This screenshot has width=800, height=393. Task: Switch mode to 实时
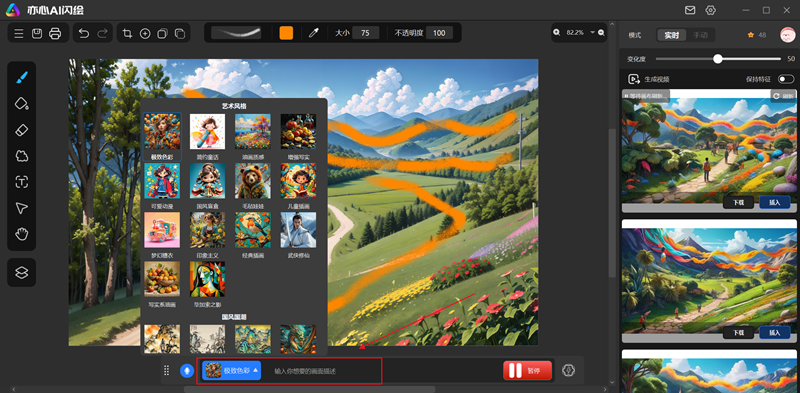click(671, 35)
